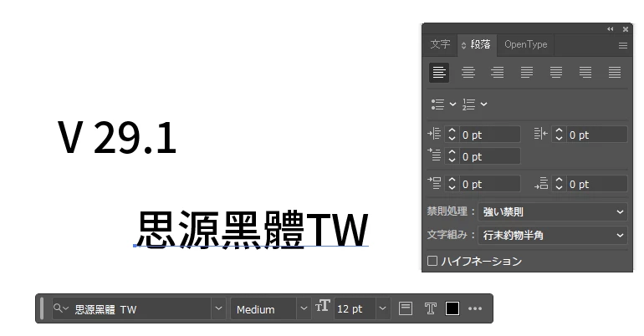644x336 pixels.
Task: Click the left indent stepper arrows
Action: (x=452, y=135)
